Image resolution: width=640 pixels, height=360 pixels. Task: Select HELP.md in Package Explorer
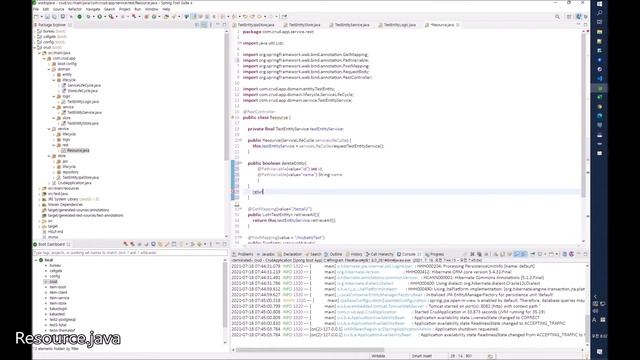55,231
